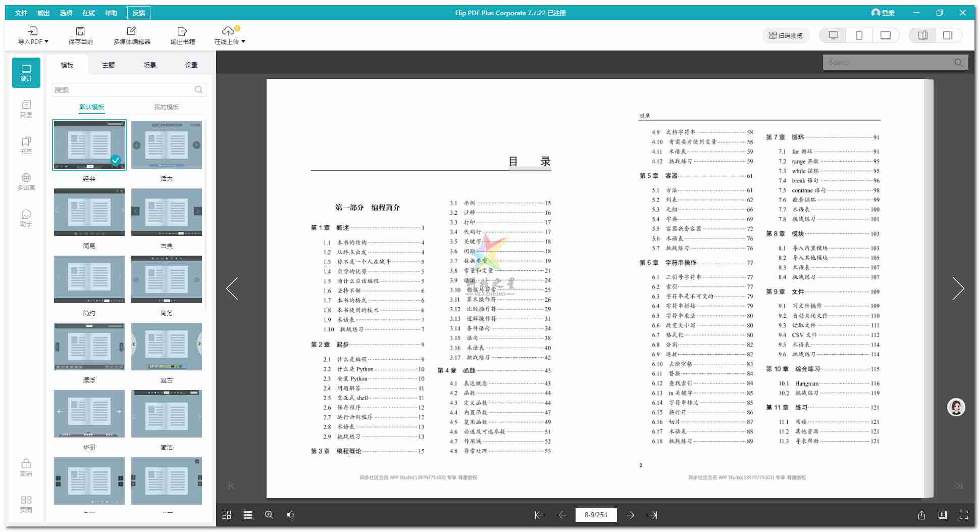Select the Vitality (活力) template thumbnail
The height and width of the screenshot is (532, 980).
click(167, 145)
